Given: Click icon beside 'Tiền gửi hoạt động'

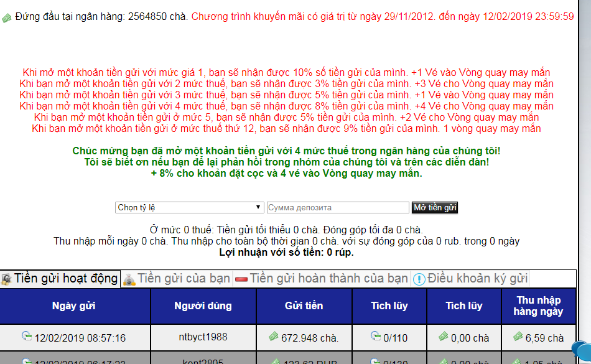Looking at the screenshot, I should (6, 279).
